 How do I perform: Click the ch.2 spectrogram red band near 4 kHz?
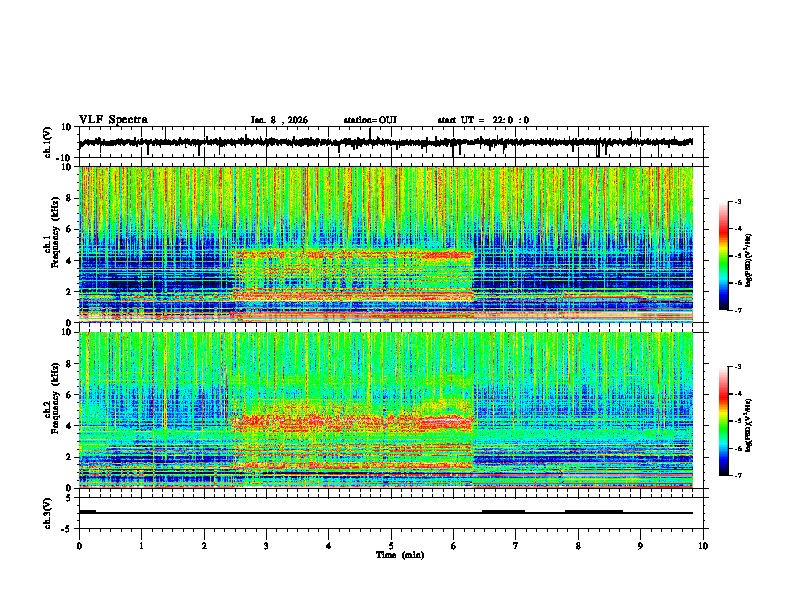click(353, 422)
